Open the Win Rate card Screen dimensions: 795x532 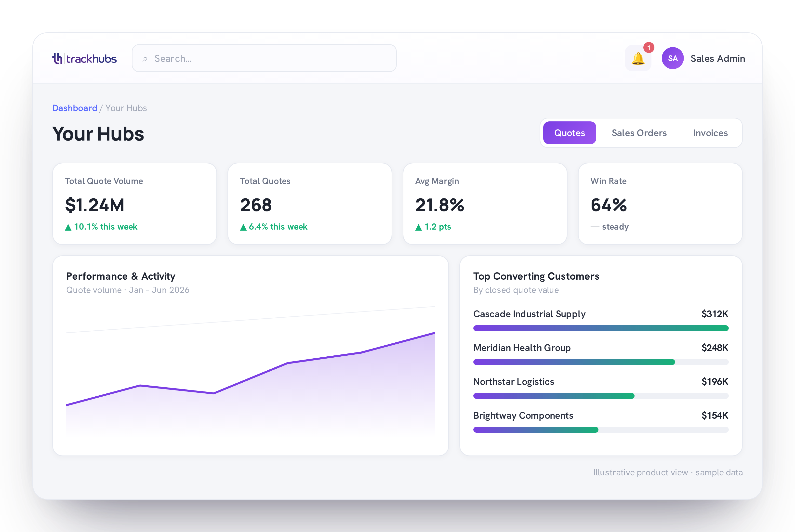[x=660, y=204]
